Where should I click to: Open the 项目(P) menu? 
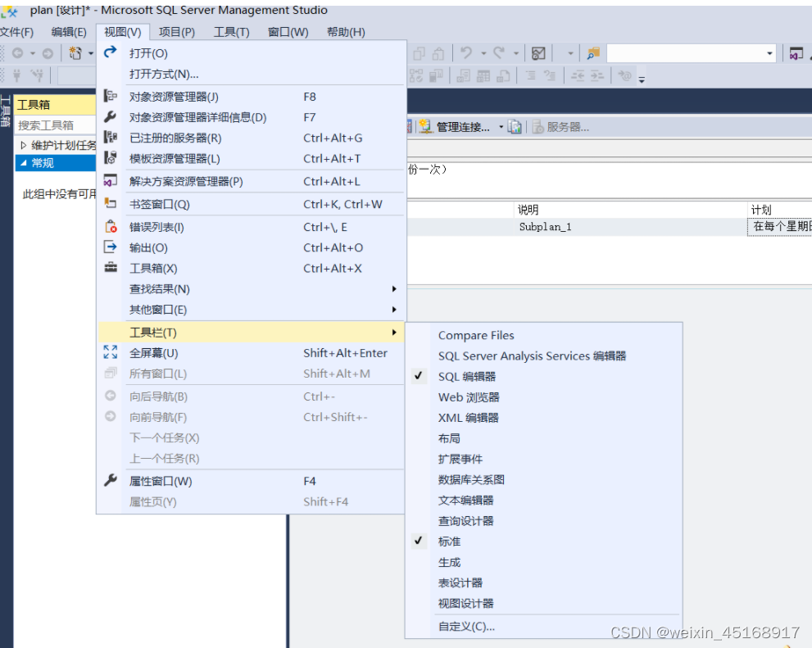click(177, 32)
